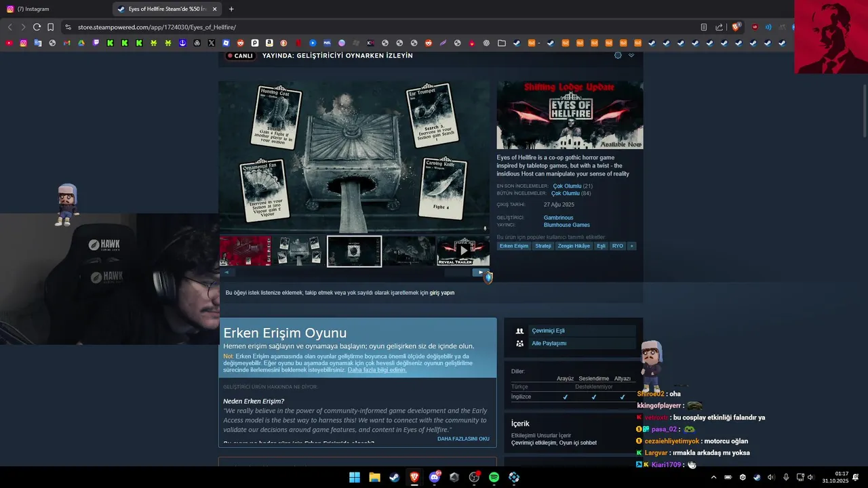This screenshot has width=868, height=488.
Task: Click the browser forward arrow
Action: point(23,27)
